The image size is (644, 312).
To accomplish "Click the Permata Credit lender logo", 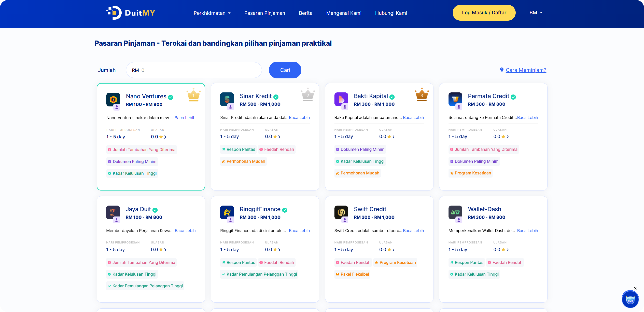I will click(455, 99).
